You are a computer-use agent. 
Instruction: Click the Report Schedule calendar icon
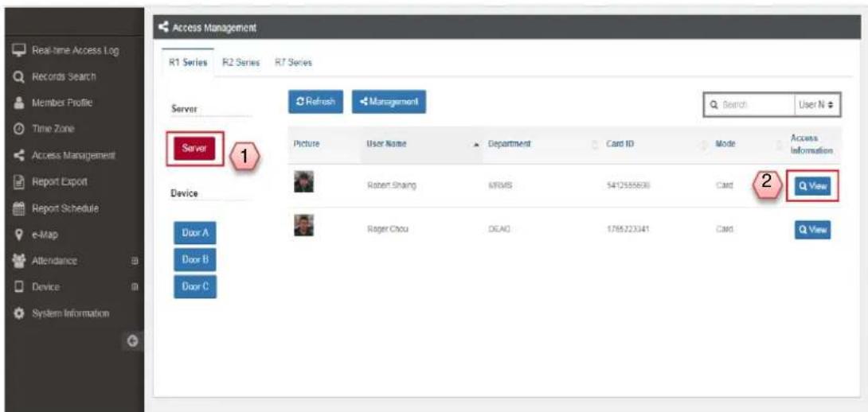[x=18, y=208]
